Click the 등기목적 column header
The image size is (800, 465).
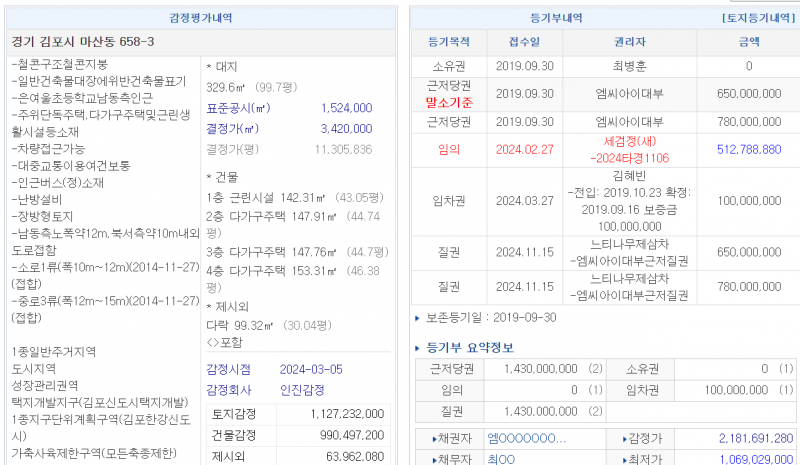pyautogui.click(x=447, y=42)
